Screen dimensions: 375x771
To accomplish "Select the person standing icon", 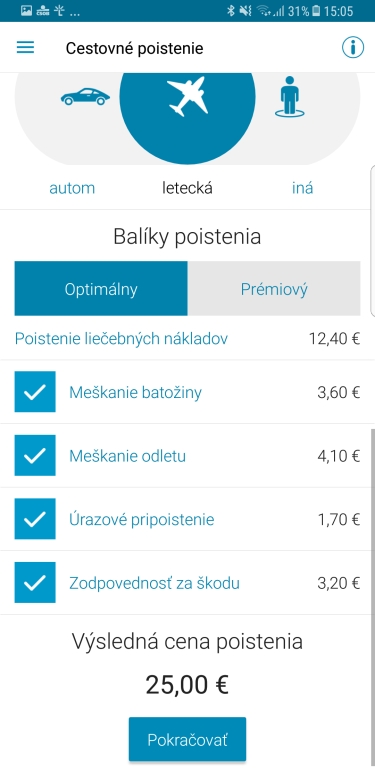I will (290, 96).
